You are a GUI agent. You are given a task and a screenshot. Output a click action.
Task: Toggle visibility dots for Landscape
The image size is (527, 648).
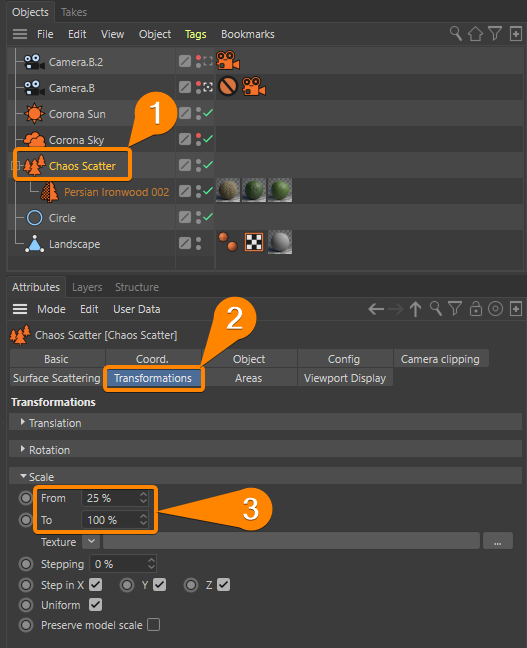click(198, 243)
